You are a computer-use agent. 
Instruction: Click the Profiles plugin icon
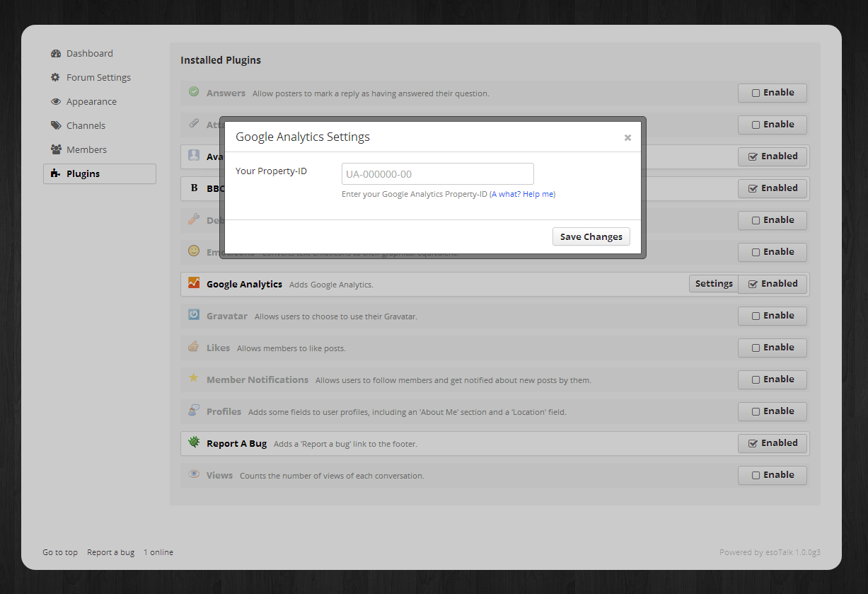click(194, 410)
